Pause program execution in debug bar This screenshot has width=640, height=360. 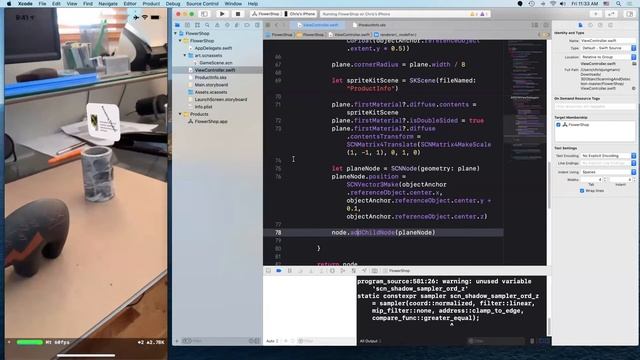click(290, 271)
